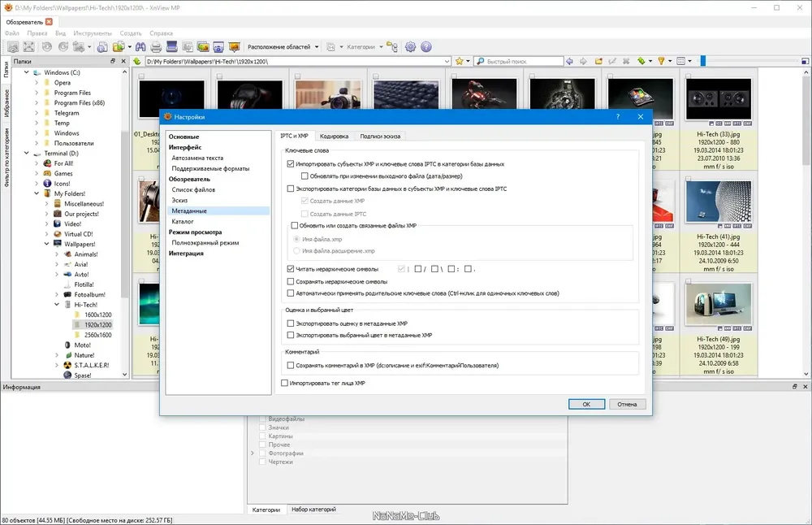Switch to the 'Кодировка' tab
812x525 pixels.
(x=334, y=137)
